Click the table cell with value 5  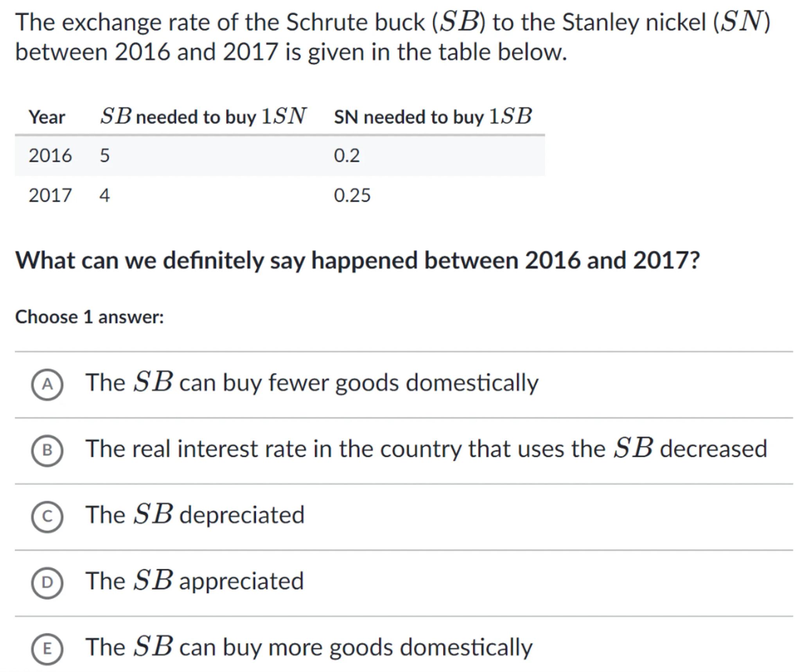(105, 156)
